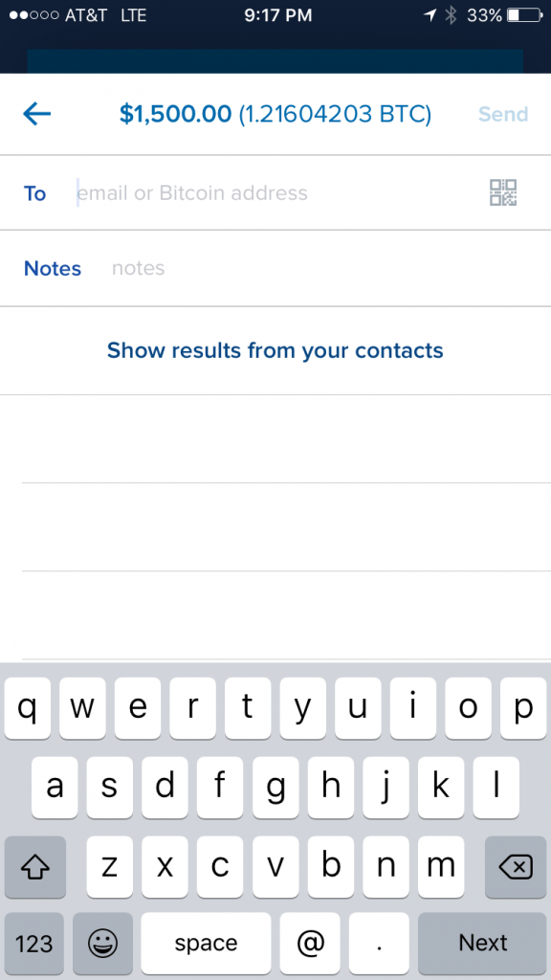Tap the Send button
This screenshot has height=980, width=551.
(x=503, y=114)
